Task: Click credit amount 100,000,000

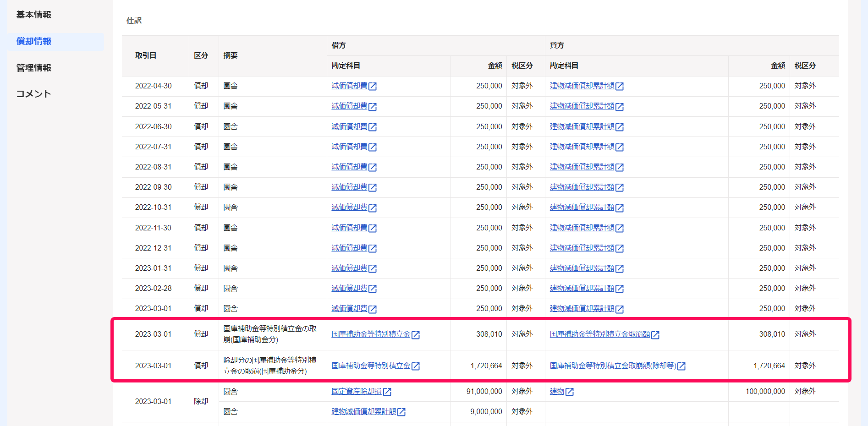Action: pyautogui.click(x=765, y=391)
